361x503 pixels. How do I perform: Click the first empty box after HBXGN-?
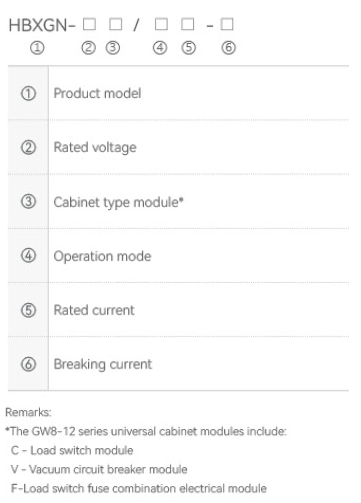pos(89,24)
